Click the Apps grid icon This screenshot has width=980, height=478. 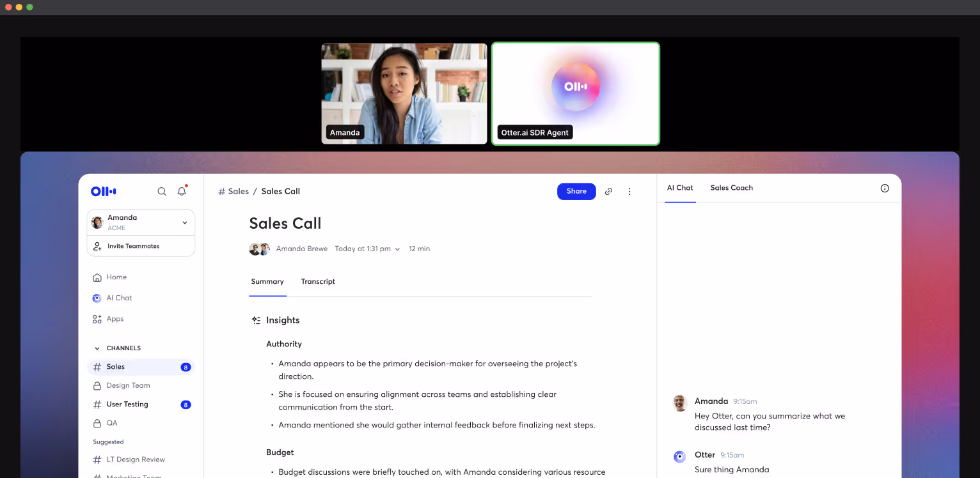pyautogui.click(x=97, y=319)
